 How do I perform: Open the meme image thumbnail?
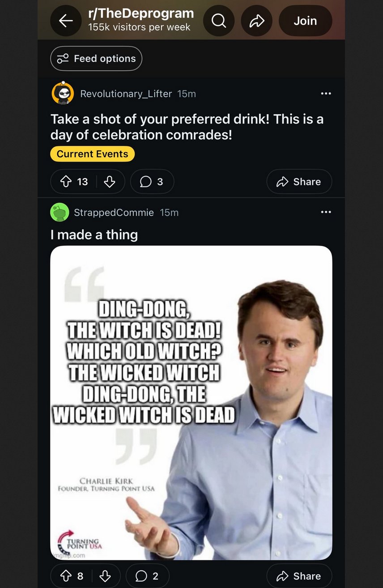(191, 403)
